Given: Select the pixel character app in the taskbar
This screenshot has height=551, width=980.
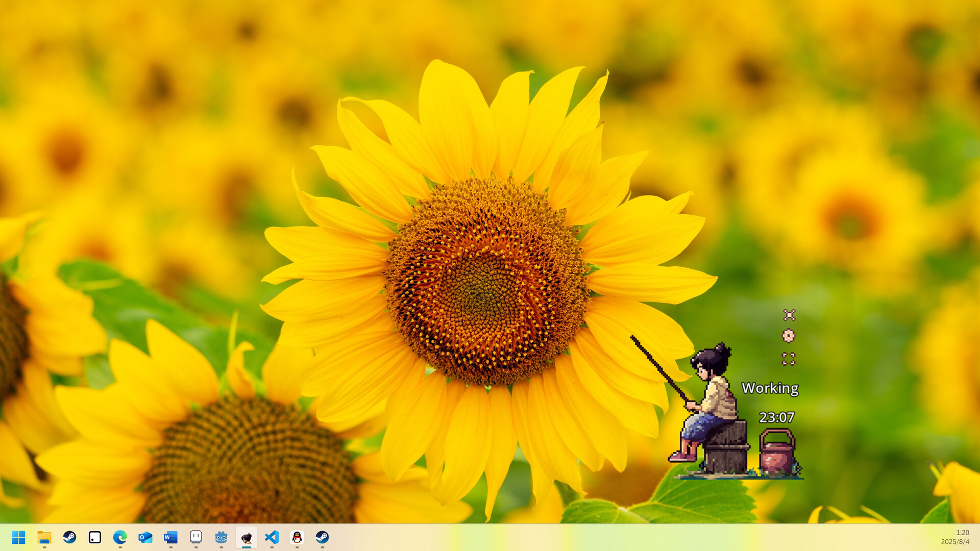Looking at the screenshot, I should point(247,538).
